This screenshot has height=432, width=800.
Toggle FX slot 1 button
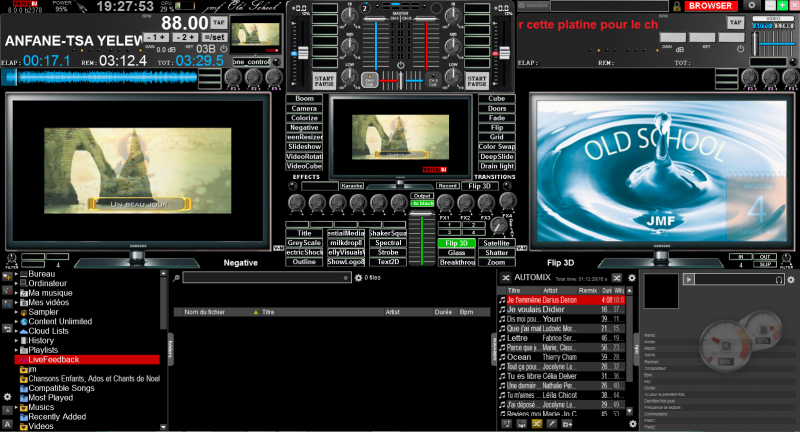[x=449, y=224]
